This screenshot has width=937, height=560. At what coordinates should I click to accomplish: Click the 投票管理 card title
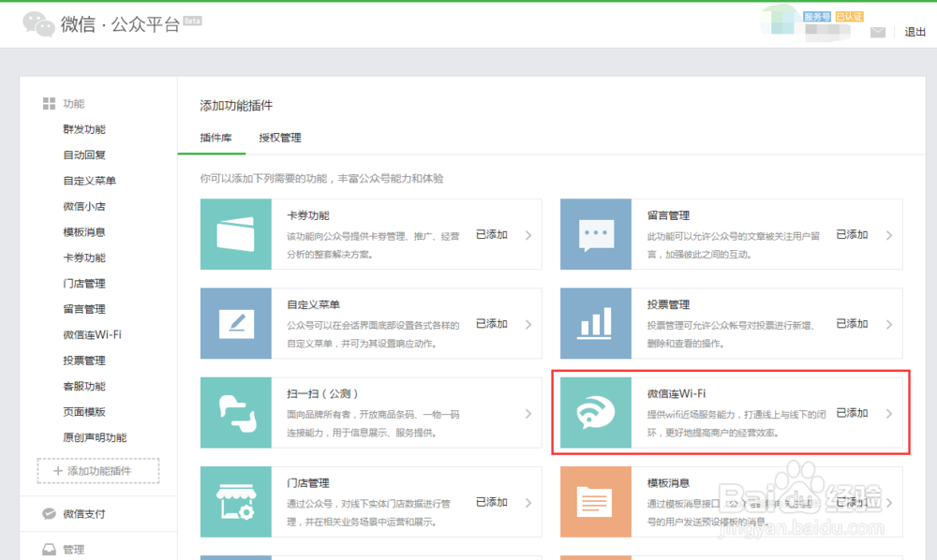(x=669, y=304)
